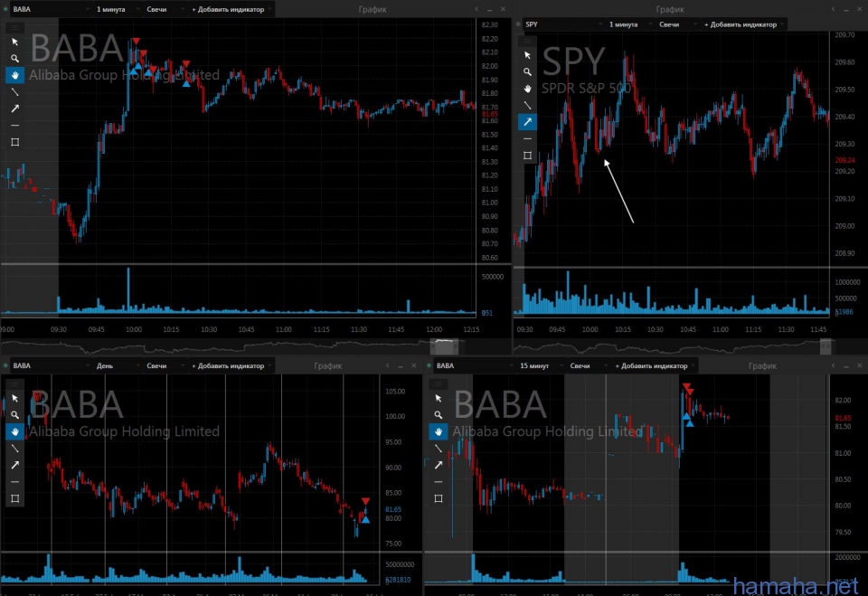Select the cursor tool in BABA daily chart
The width and height of the screenshot is (868, 596).
[x=15, y=398]
